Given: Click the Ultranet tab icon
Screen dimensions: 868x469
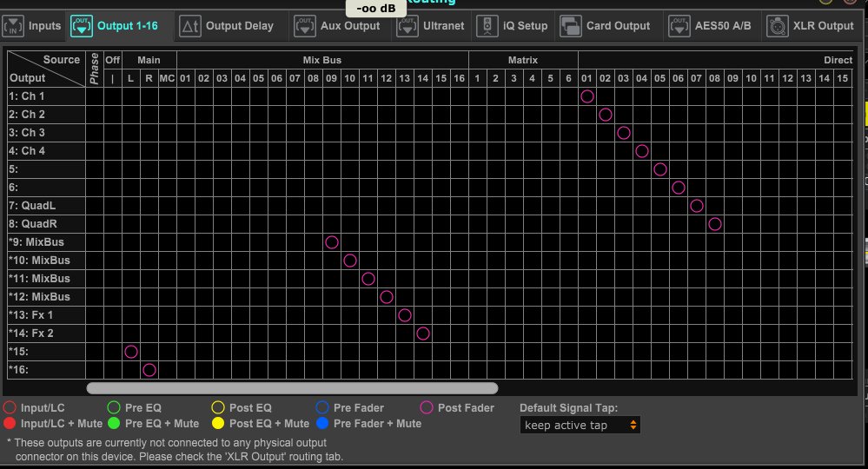Looking at the screenshot, I should [407, 26].
